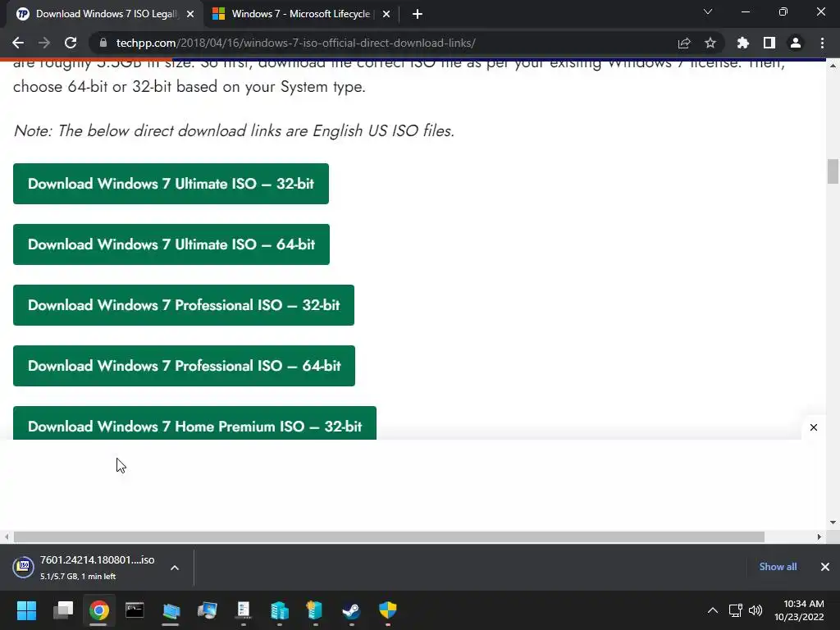Image resolution: width=840 pixels, height=630 pixels.
Task: Show hidden system tray icons
Action: pyautogui.click(x=713, y=610)
